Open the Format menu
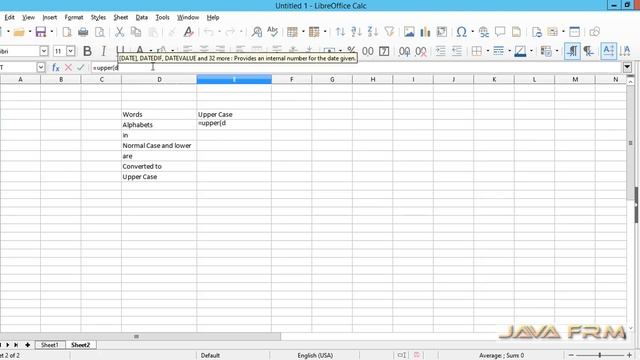This screenshot has height=360, width=640. click(74, 17)
